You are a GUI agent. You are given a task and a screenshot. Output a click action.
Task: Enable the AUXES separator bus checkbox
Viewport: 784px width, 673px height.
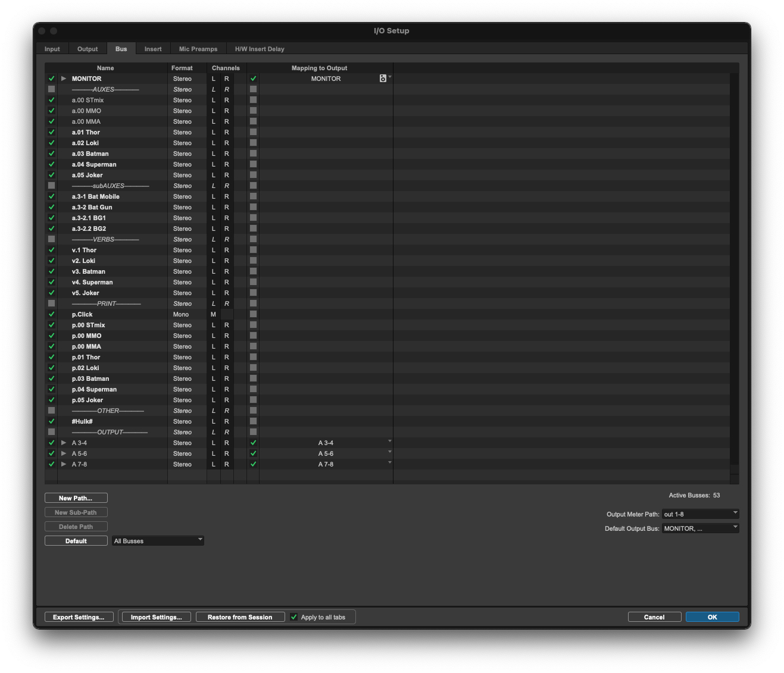click(52, 89)
